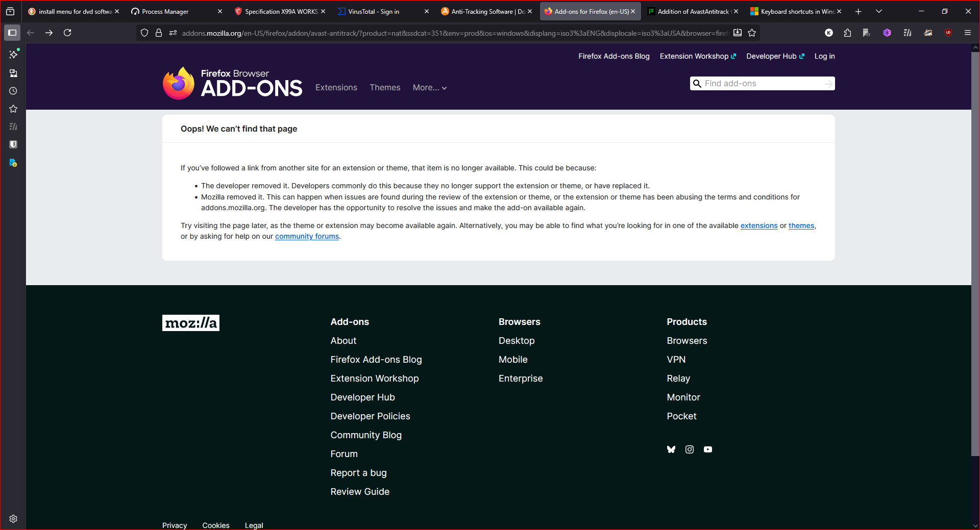Click Log in at the top
Screen dimensions: 980x530
click(824, 56)
